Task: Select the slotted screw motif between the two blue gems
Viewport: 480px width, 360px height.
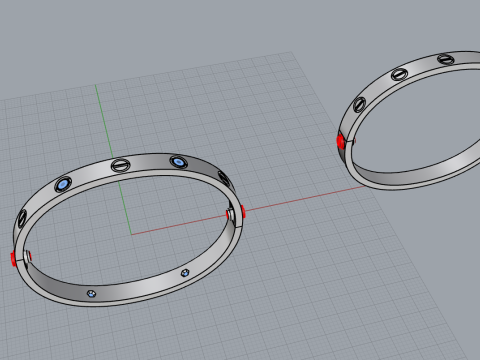Action: (120, 165)
